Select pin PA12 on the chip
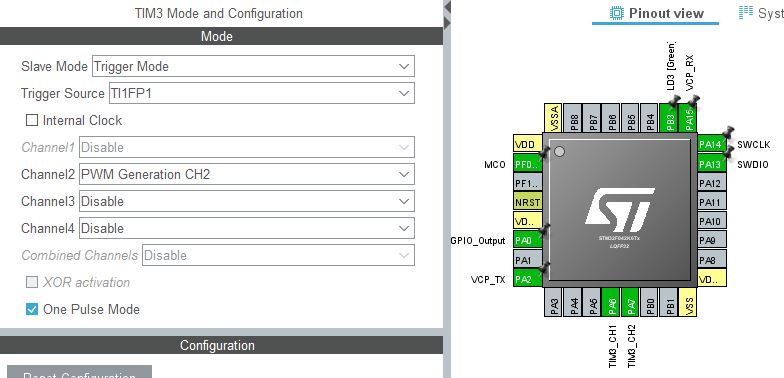This screenshot has width=784, height=378. (x=712, y=183)
